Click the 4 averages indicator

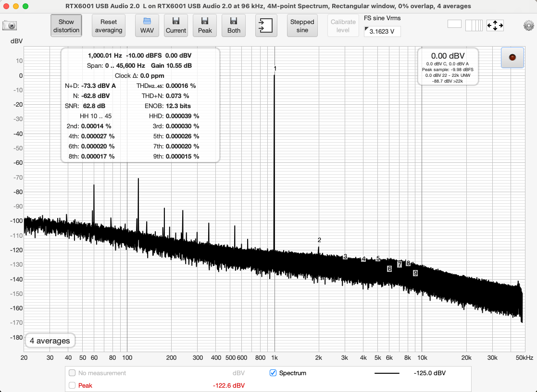click(x=50, y=341)
